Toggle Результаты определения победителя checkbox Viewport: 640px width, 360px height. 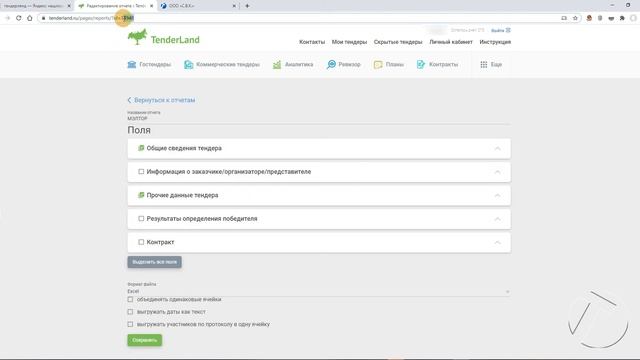pos(141,218)
